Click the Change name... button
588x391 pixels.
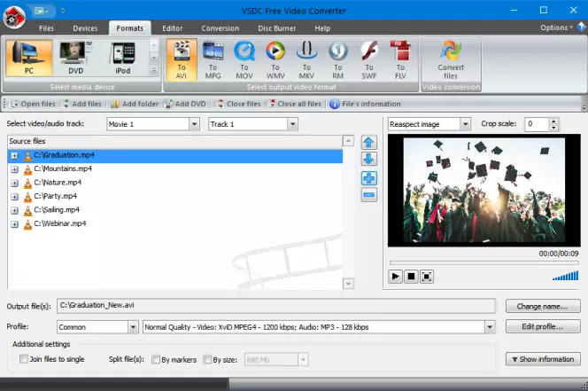tap(543, 306)
